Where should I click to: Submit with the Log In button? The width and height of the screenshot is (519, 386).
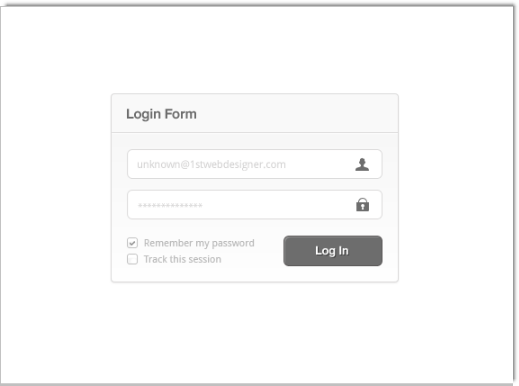pos(333,251)
